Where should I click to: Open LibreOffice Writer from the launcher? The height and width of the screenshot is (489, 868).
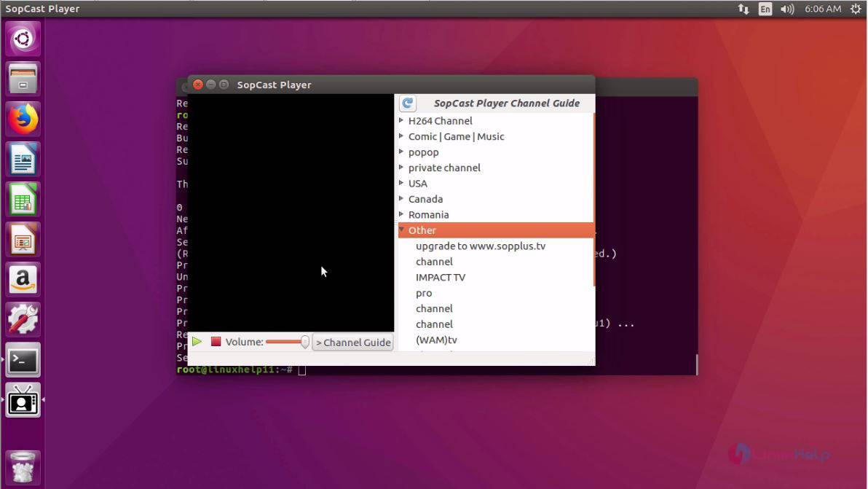[x=23, y=160]
